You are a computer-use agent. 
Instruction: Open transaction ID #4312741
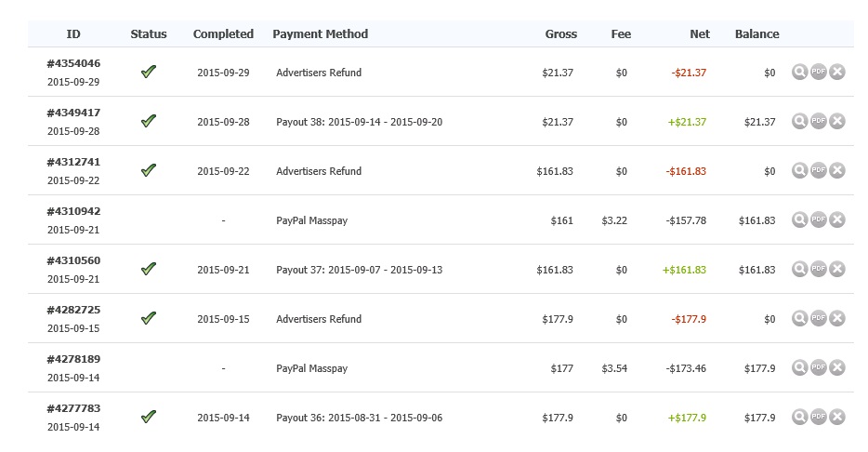pyautogui.click(x=73, y=162)
